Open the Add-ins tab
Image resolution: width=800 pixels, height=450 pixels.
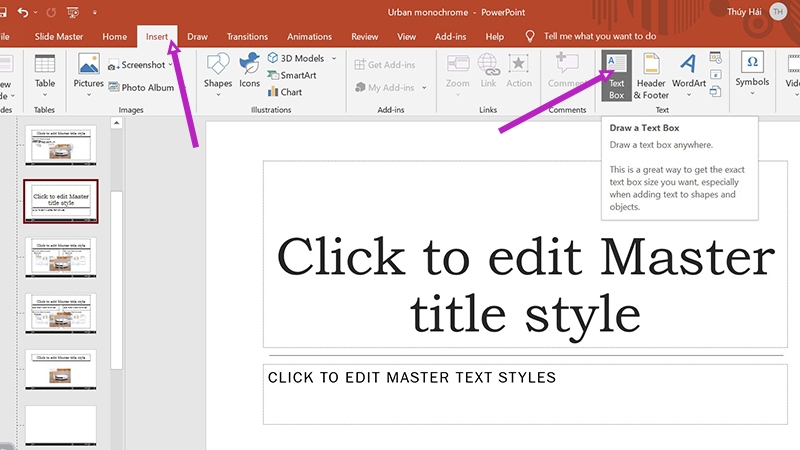pos(450,37)
